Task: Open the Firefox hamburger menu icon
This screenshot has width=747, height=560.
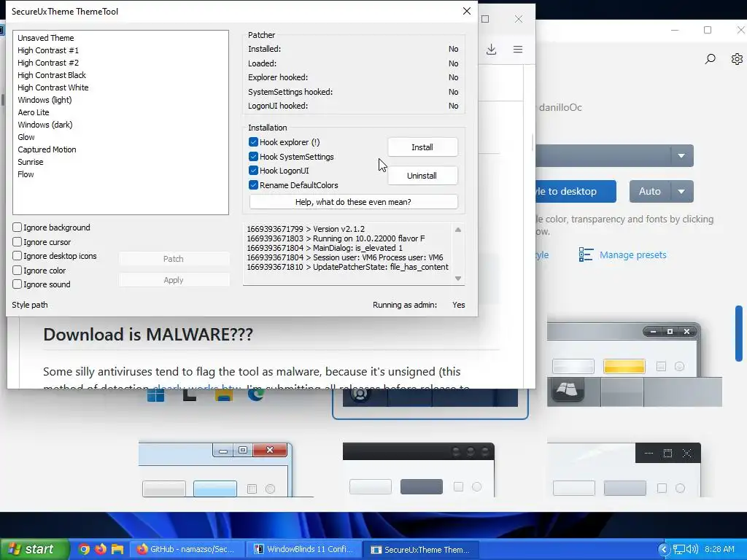Action: coord(518,50)
